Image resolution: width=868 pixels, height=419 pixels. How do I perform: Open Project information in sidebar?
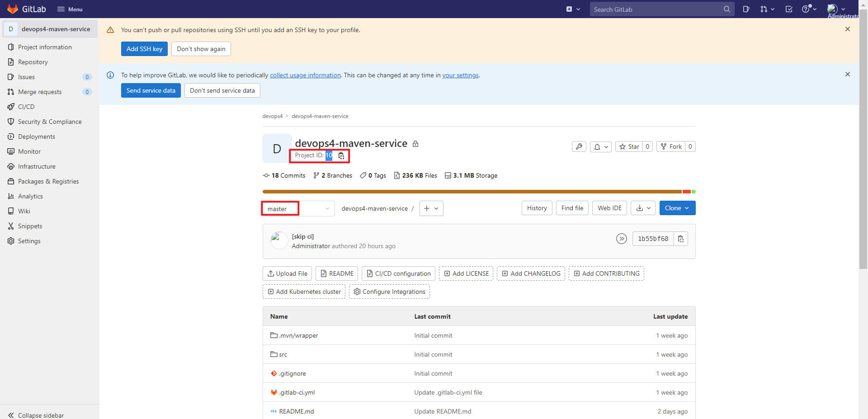pyautogui.click(x=49, y=47)
